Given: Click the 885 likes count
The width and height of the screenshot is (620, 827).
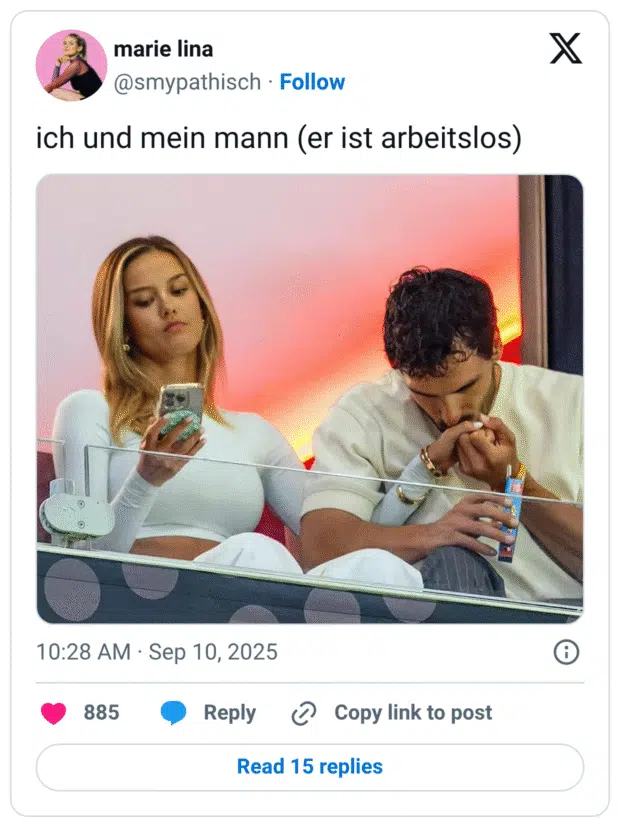Looking at the screenshot, I should 101,713.
